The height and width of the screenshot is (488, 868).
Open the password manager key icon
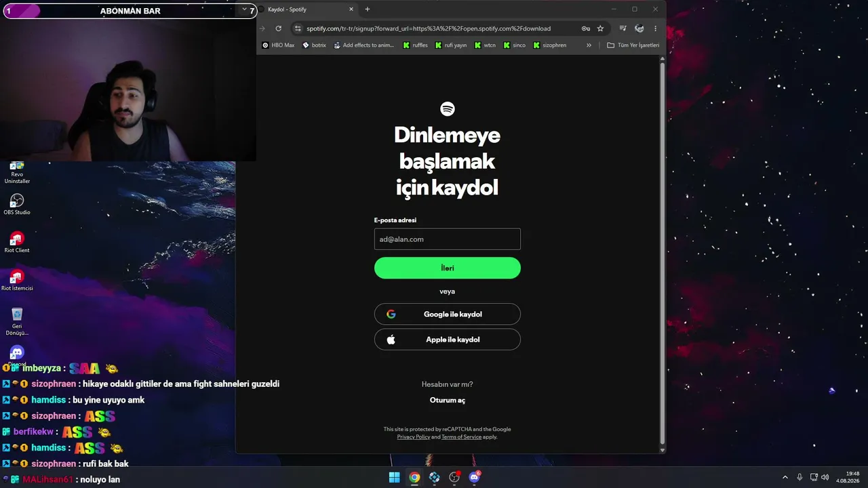(585, 28)
